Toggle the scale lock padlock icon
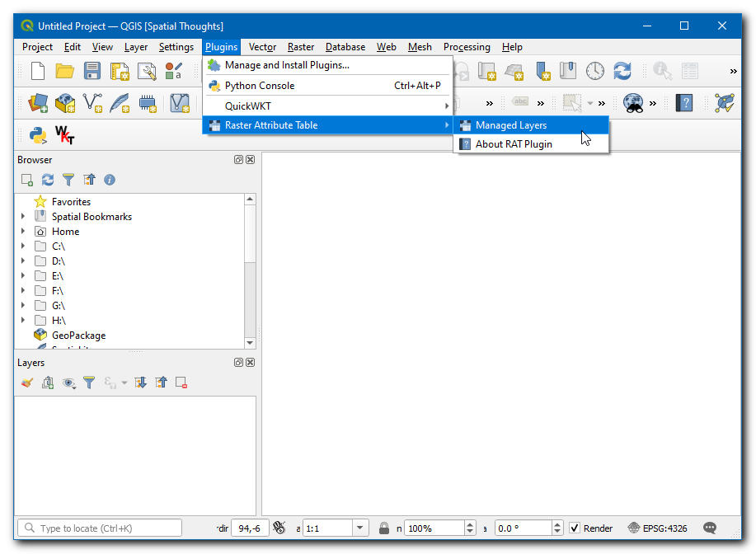 (x=384, y=528)
